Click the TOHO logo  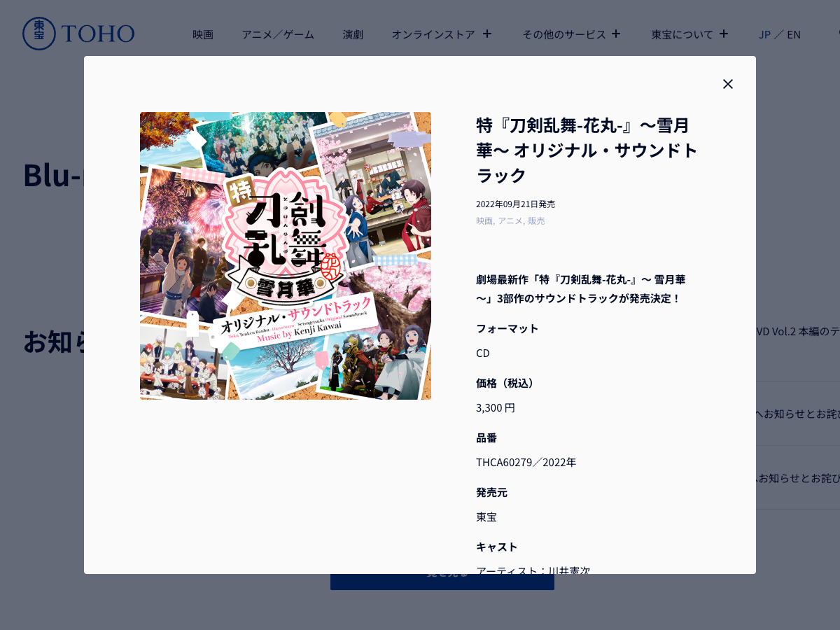pyautogui.click(x=78, y=34)
